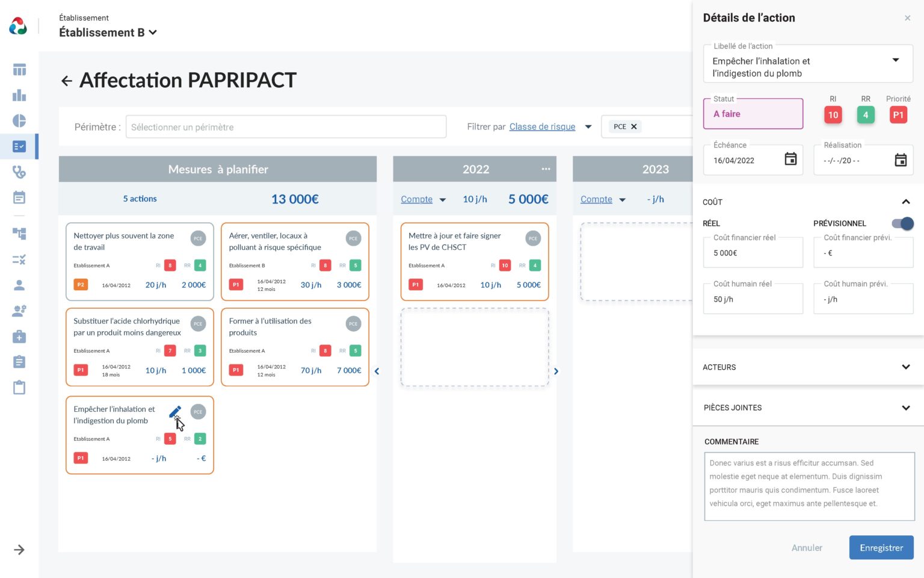Image resolution: width=924 pixels, height=578 pixels.
Task: Open the pie chart icon in sidebar
Action: (x=19, y=121)
